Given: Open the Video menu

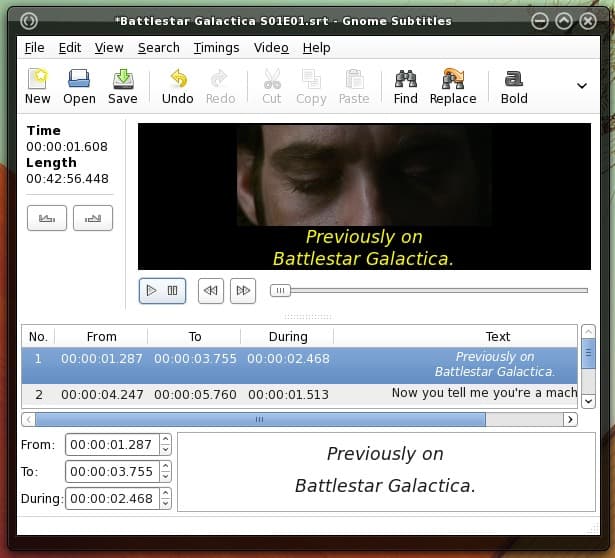Looking at the screenshot, I should pyautogui.click(x=271, y=48).
